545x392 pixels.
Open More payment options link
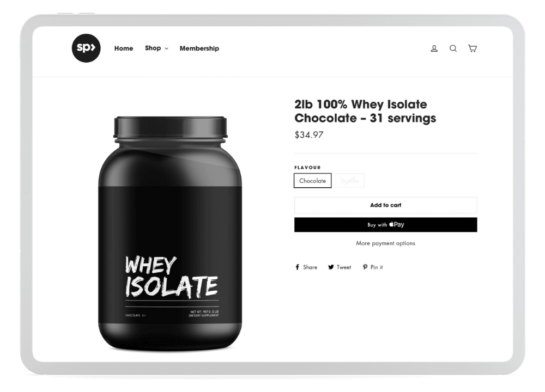click(385, 243)
